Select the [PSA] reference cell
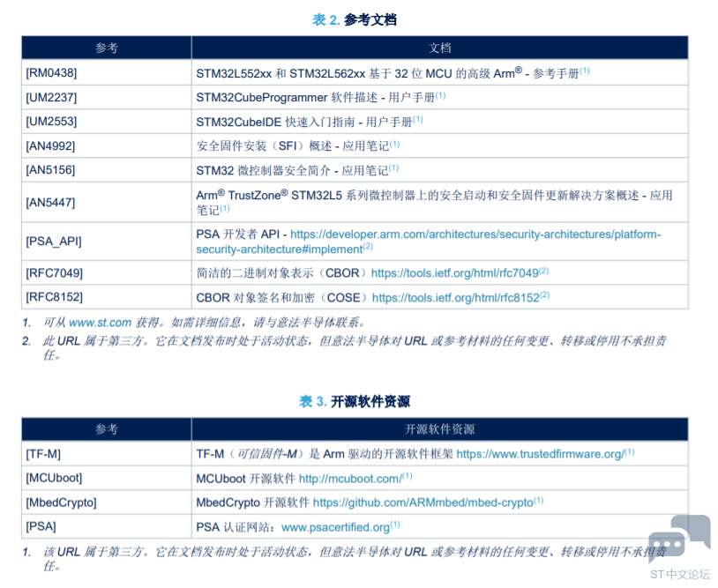 106,526
